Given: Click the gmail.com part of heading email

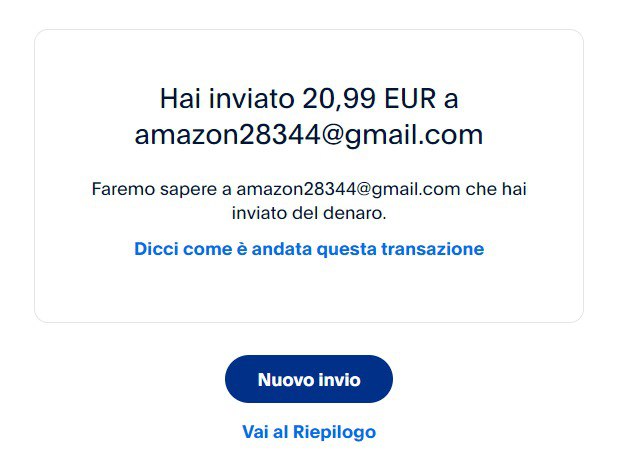Looking at the screenshot, I should [x=414, y=136].
